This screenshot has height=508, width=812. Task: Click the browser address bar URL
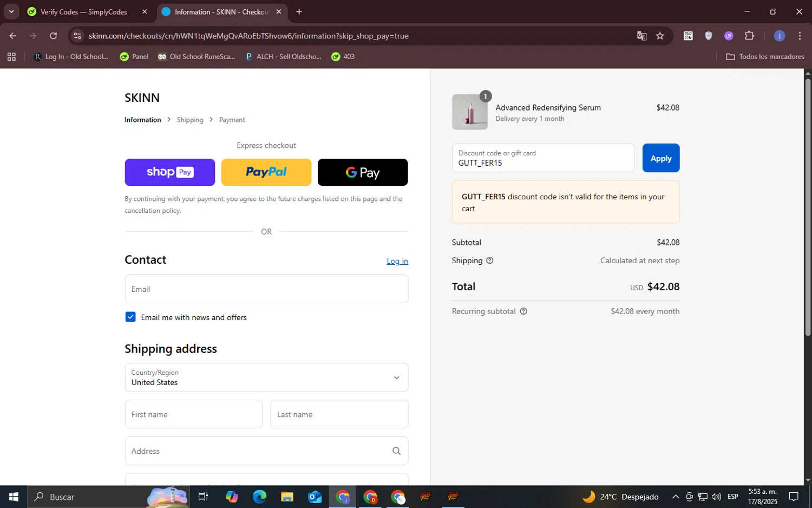point(248,36)
